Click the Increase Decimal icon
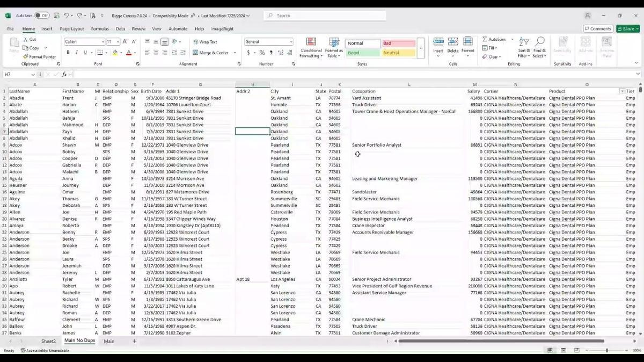Screen dimensions: 644x362 coord(280,53)
